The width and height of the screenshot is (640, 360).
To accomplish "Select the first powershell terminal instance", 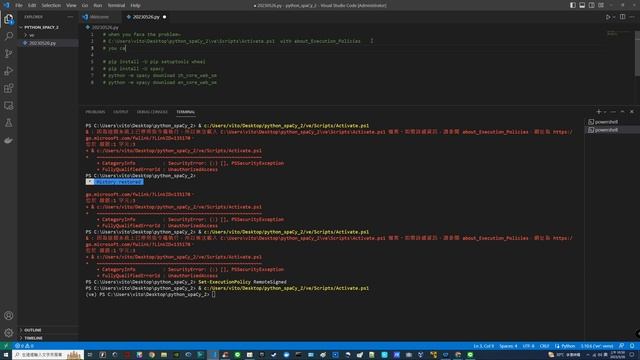I will click(612, 122).
